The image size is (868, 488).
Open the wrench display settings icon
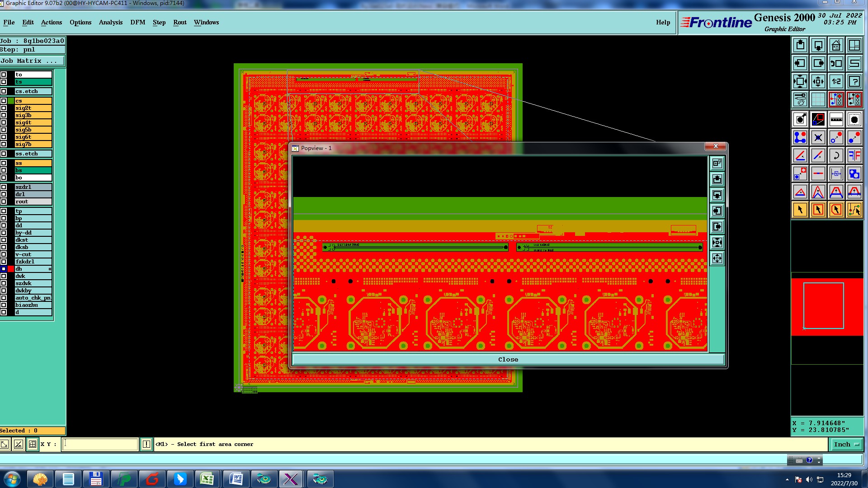[800, 99]
